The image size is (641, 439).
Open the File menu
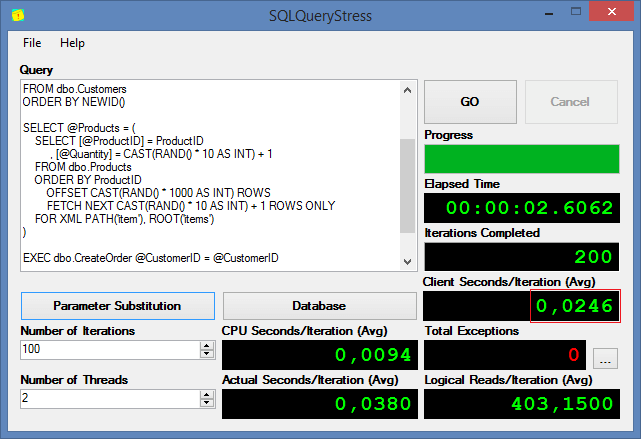pyautogui.click(x=32, y=43)
